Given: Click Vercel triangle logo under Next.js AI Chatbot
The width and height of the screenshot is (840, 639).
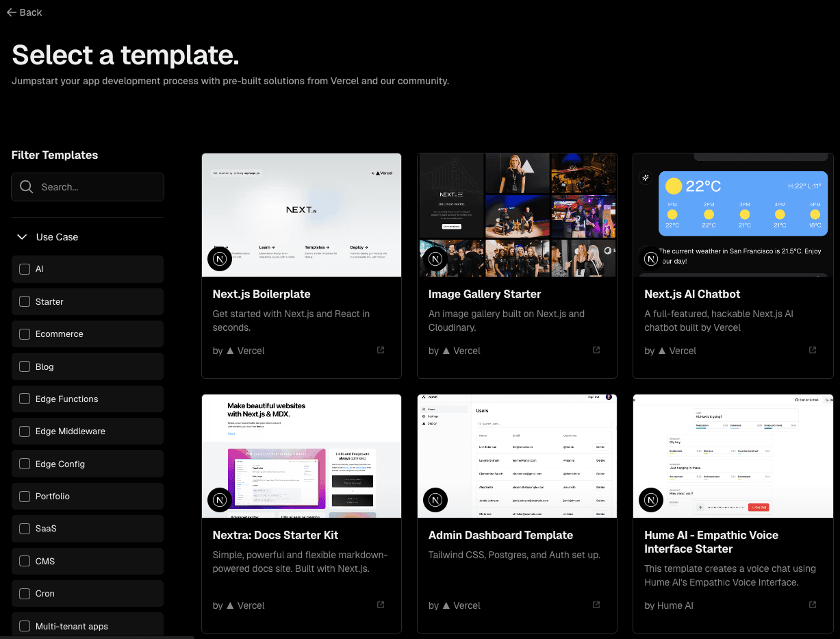Looking at the screenshot, I should (662, 351).
